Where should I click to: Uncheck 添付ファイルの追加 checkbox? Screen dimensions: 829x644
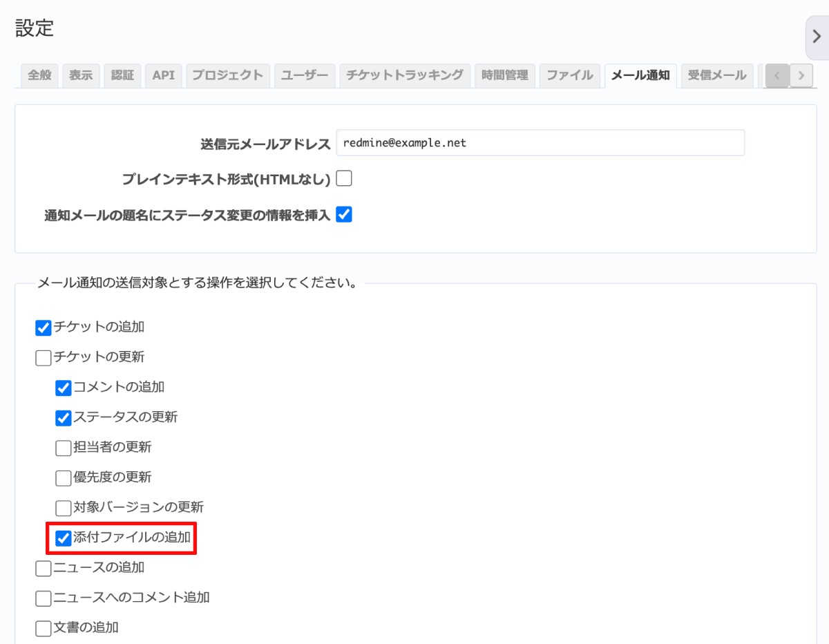[x=64, y=538]
